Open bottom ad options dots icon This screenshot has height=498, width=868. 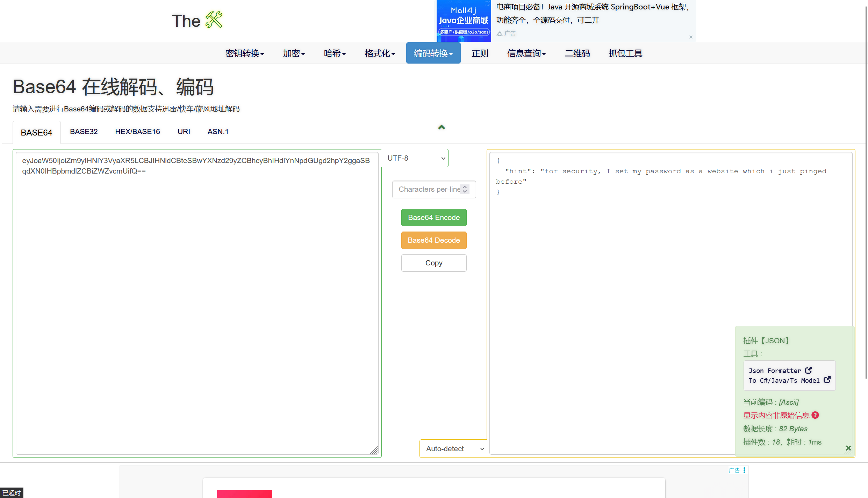tap(744, 470)
